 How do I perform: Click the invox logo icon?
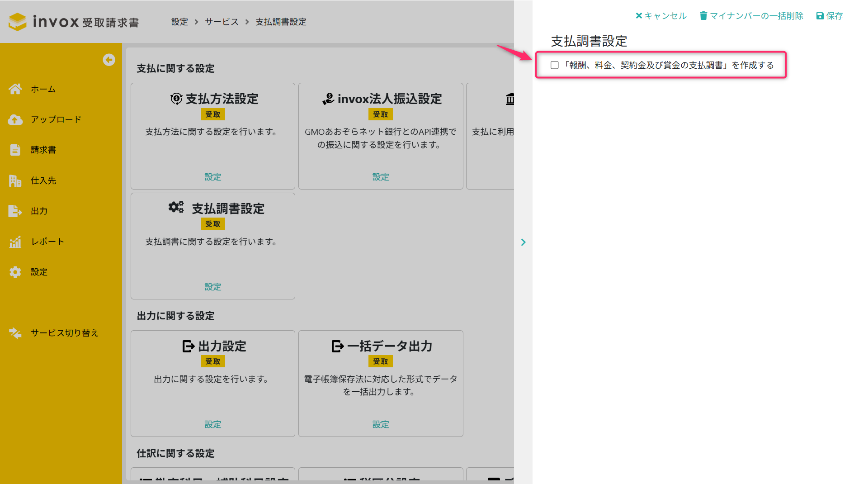[18, 22]
